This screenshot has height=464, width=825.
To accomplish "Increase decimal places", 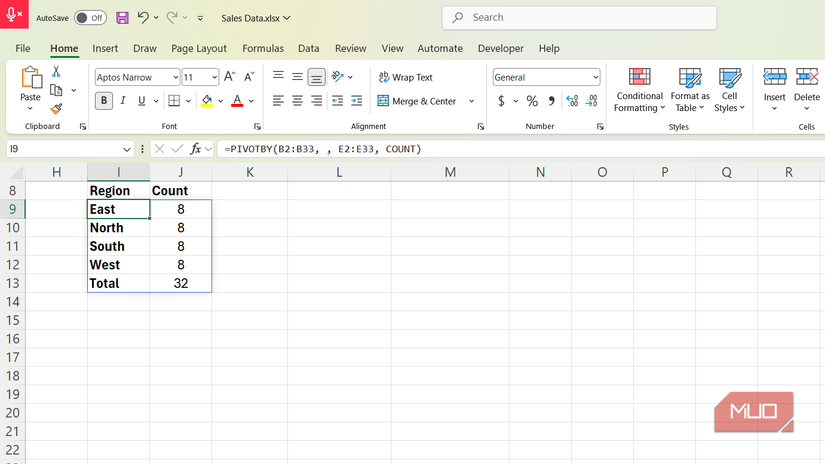I will pos(572,100).
